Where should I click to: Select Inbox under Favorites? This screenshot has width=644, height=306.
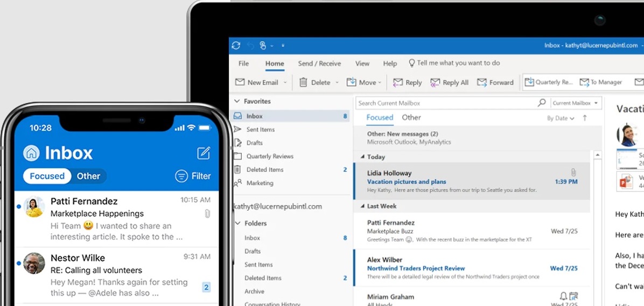(291, 116)
